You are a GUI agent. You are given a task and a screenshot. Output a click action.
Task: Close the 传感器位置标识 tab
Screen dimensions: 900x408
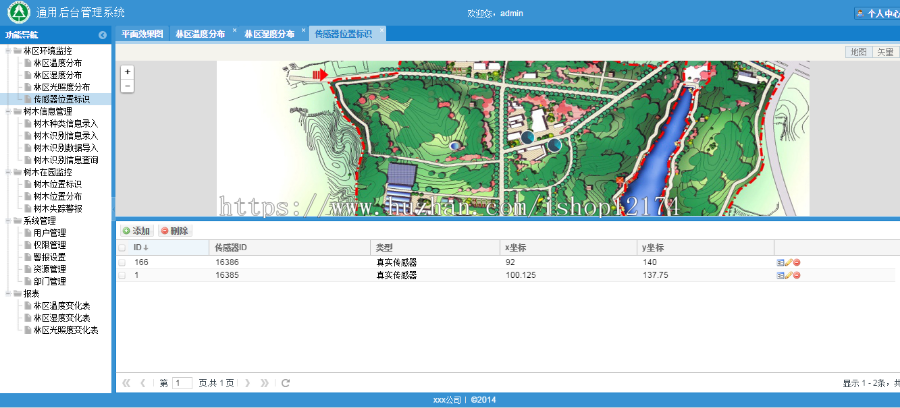pyautogui.click(x=381, y=30)
